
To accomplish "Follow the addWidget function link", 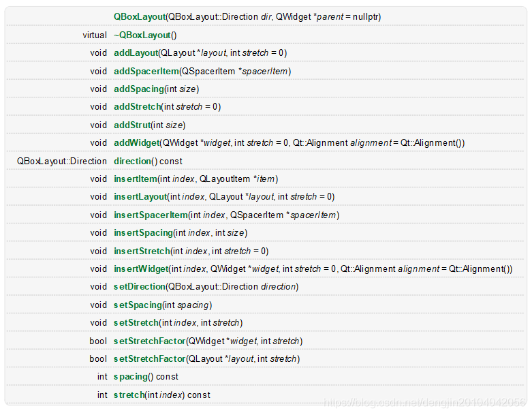I will [x=137, y=142].
